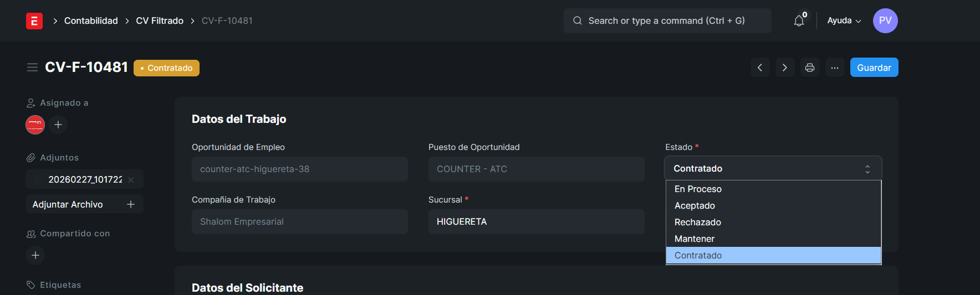Open the notifications bell
980x295 pixels.
coord(799,21)
